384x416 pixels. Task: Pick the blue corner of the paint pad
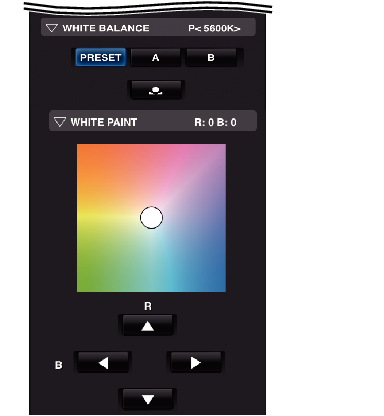pos(217,283)
